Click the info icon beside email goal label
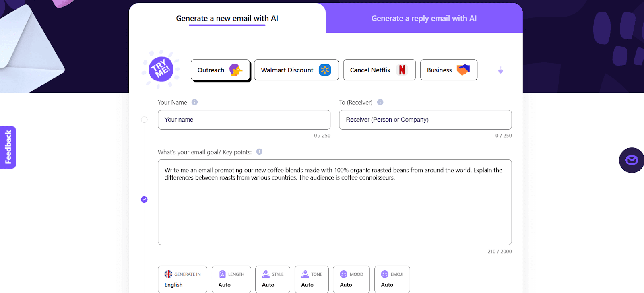Screen dimensions: 644x293 [x=260, y=152]
